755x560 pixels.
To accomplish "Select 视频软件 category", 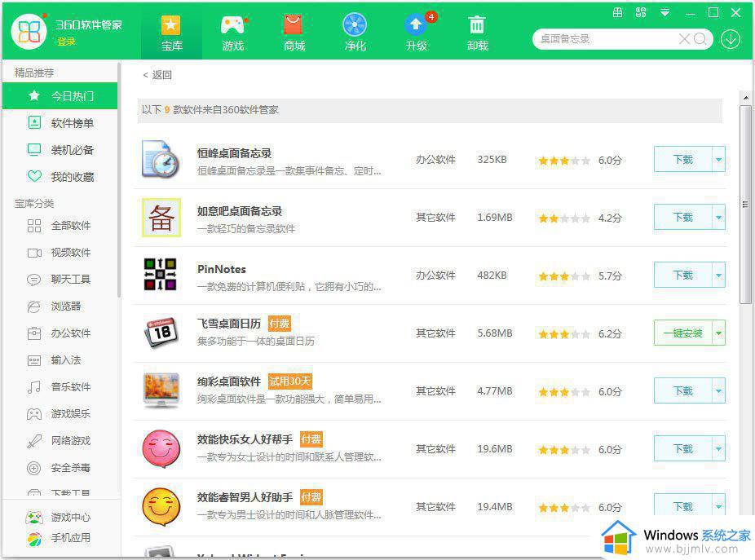I will [60, 253].
